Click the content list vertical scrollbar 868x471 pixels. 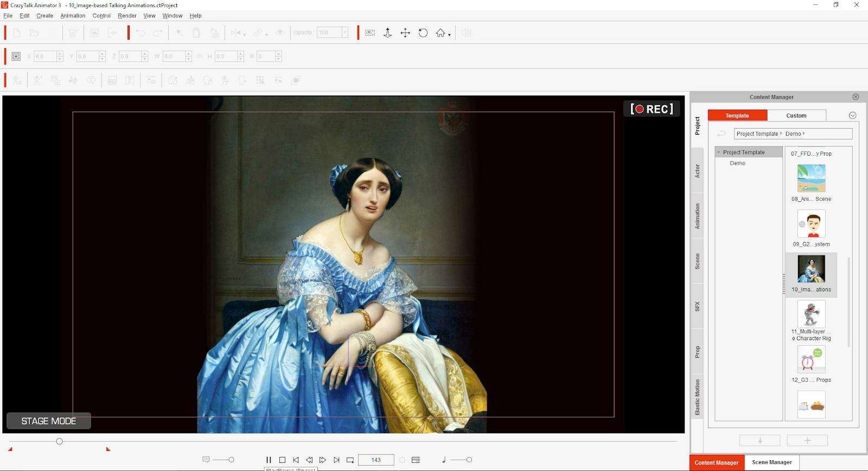click(849, 302)
